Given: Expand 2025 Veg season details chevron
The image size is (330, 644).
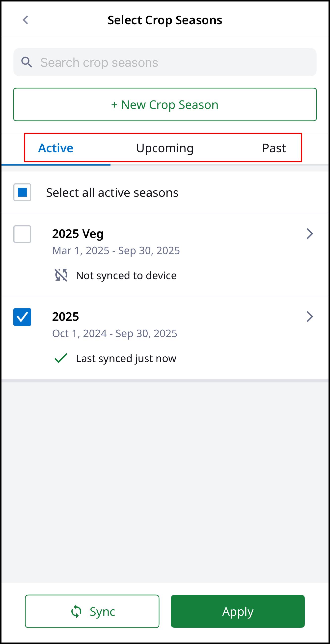Looking at the screenshot, I should (x=309, y=234).
